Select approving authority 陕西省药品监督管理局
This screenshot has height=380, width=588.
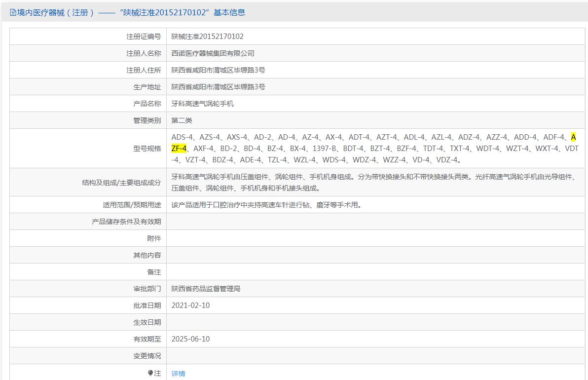206,289
